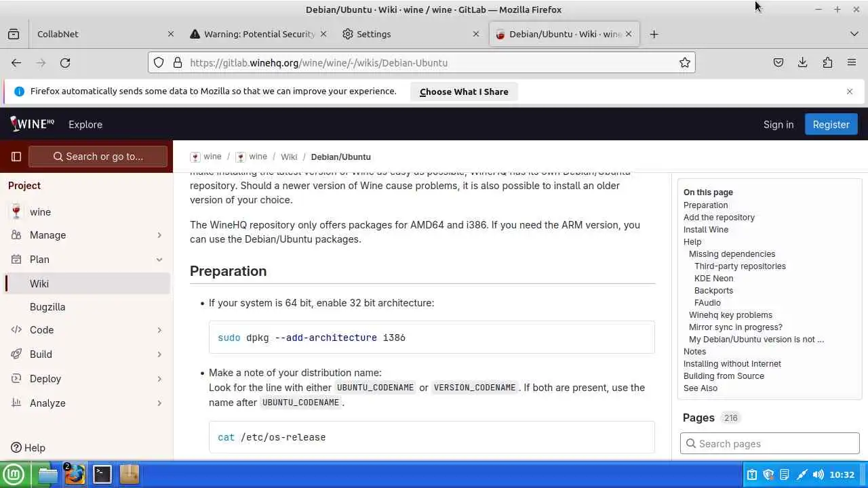868x488 pixels.
Task: Jump to Installing without Internet section
Action: [732, 363]
